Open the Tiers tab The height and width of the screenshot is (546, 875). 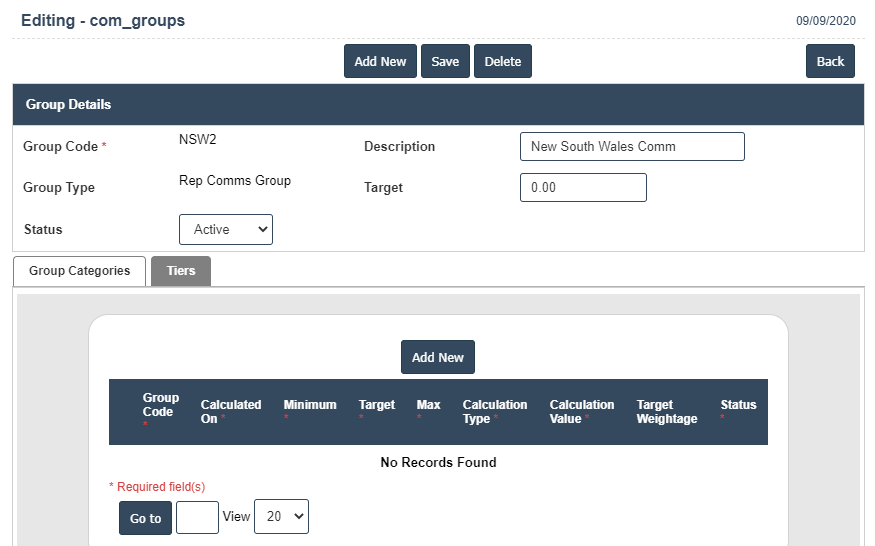pyautogui.click(x=181, y=271)
